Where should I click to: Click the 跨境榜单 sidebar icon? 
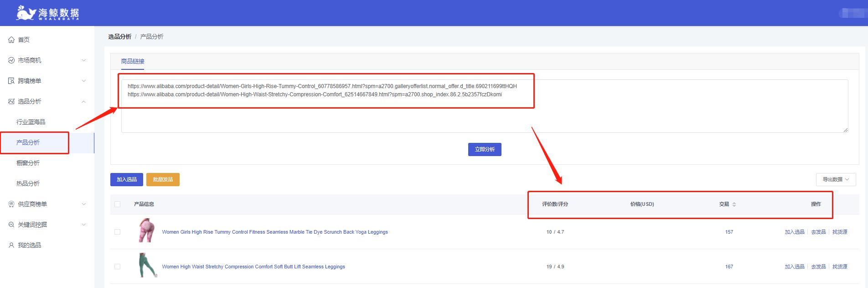coord(11,81)
